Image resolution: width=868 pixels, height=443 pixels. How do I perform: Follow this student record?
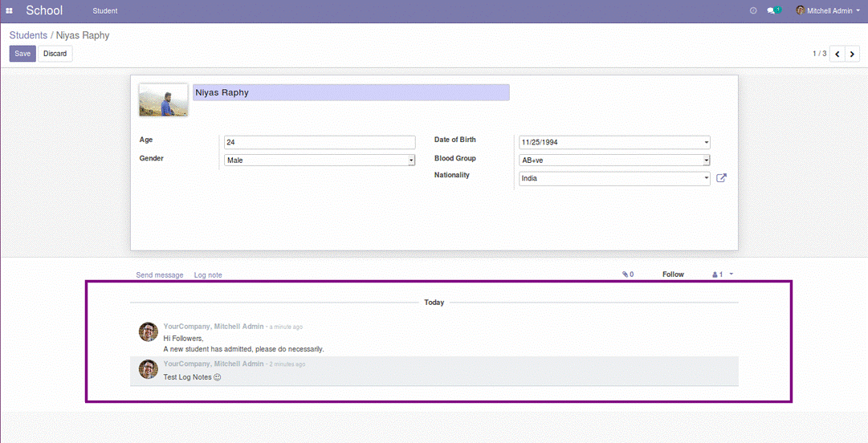click(x=673, y=274)
